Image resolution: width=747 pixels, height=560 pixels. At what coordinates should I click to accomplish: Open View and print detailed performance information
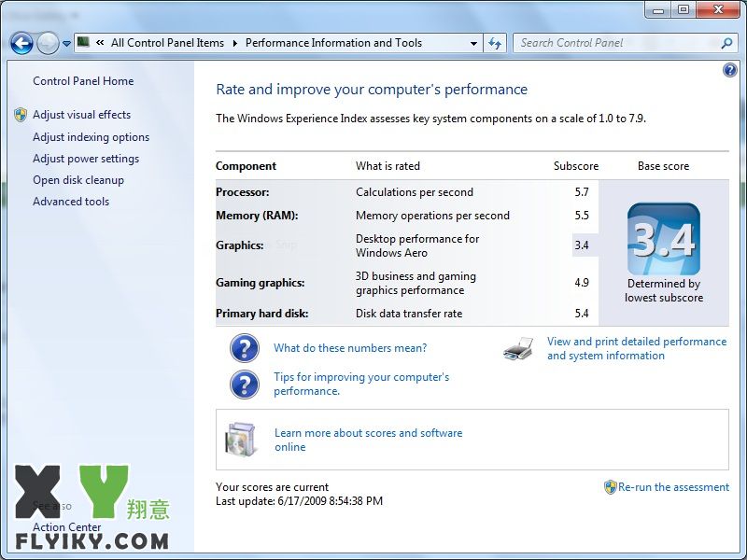[637, 348]
